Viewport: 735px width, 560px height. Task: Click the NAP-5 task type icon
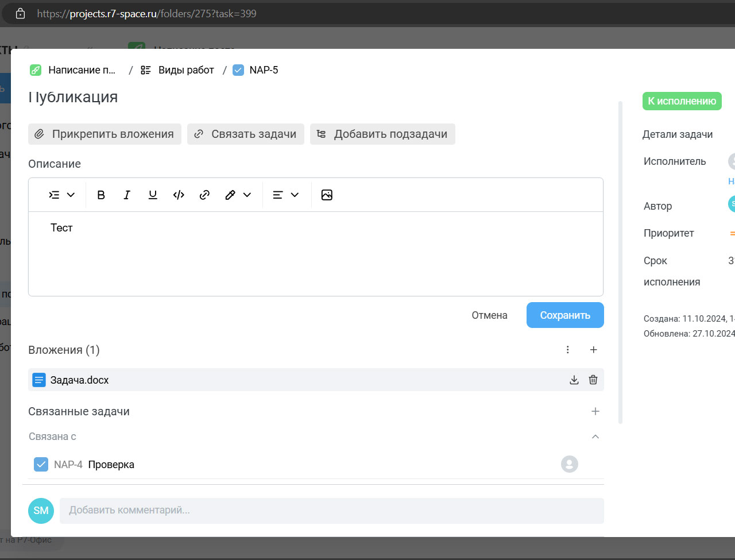[x=238, y=70]
